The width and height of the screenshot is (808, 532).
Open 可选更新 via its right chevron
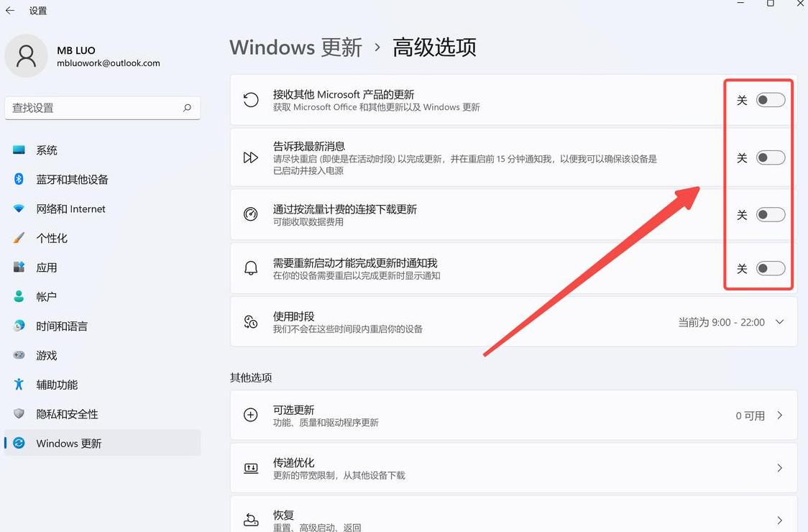point(780,415)
